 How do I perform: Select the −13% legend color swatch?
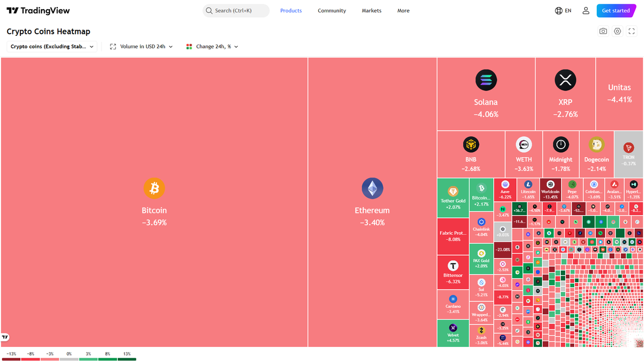pos(11,359)
